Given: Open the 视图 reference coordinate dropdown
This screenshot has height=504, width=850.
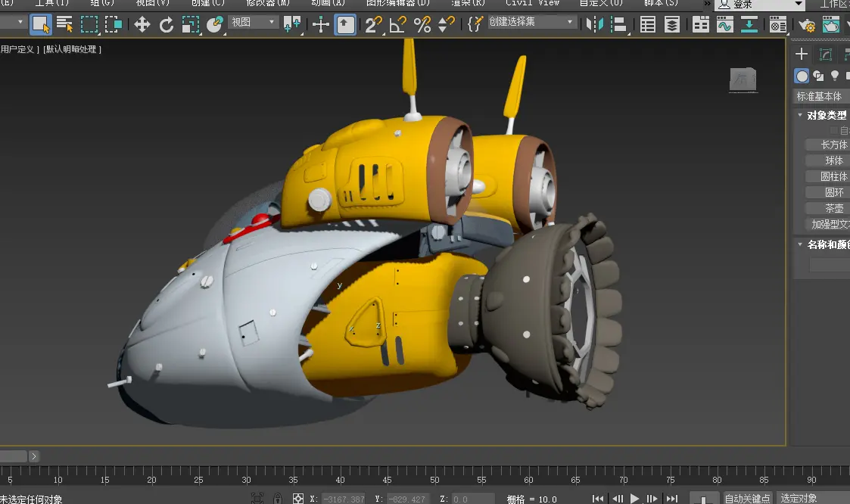Looking at the screenshot, I should [254, 22].
